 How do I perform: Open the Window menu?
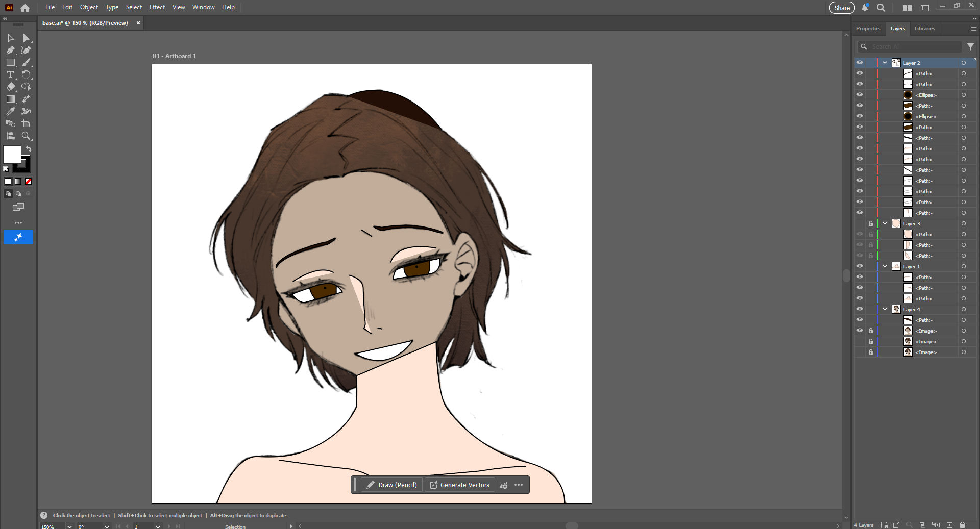(x=204, y=7)
